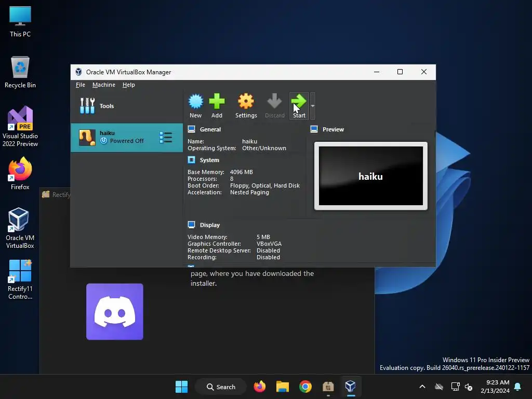
Task: Select Rectify11 Control Center desktop shortcut
Action: click(x=20, y=280)
